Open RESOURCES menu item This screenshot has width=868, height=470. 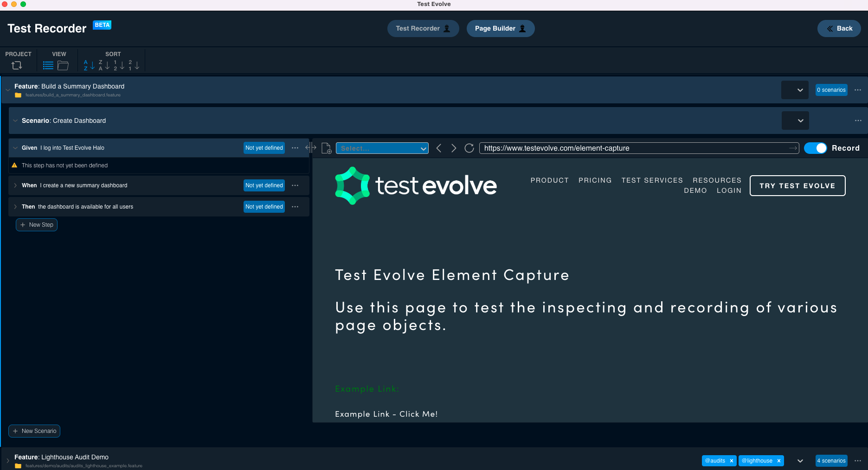click(x=717, y=180)
